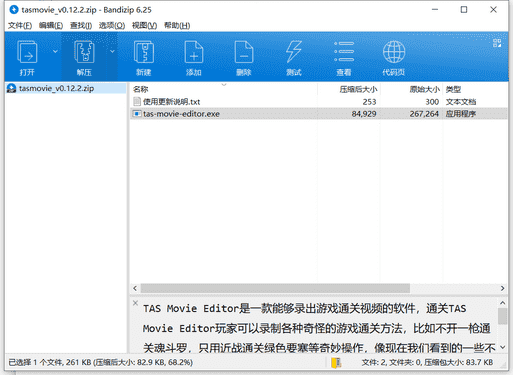The height and width of the screenshot is (375, 513).
Task: Click the comment panel scroll-down arrow
Action: click(x=502, y=347)
